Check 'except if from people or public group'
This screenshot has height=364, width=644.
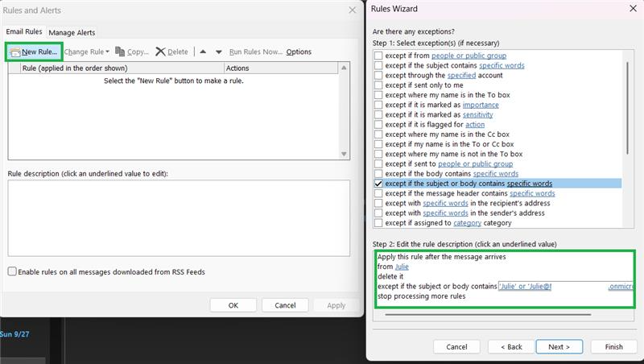(x=378, y=56)
